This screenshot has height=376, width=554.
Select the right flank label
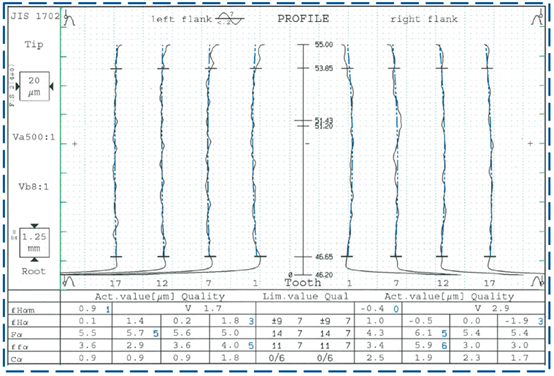click(424, 19)
